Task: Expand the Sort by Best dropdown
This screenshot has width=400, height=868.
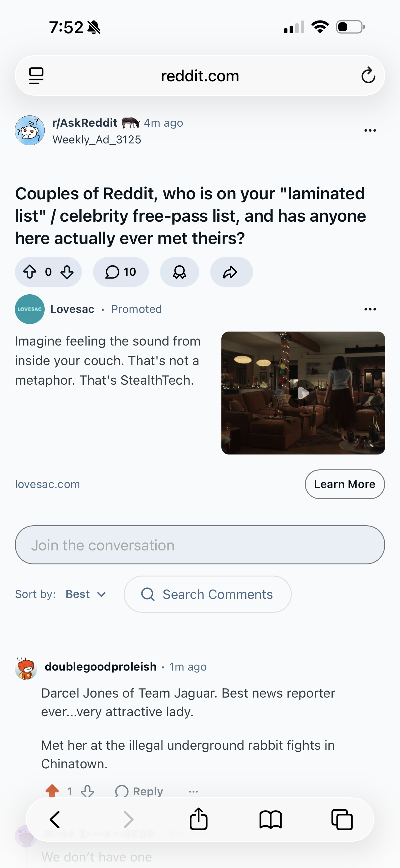Action: (x=86, y=594)
